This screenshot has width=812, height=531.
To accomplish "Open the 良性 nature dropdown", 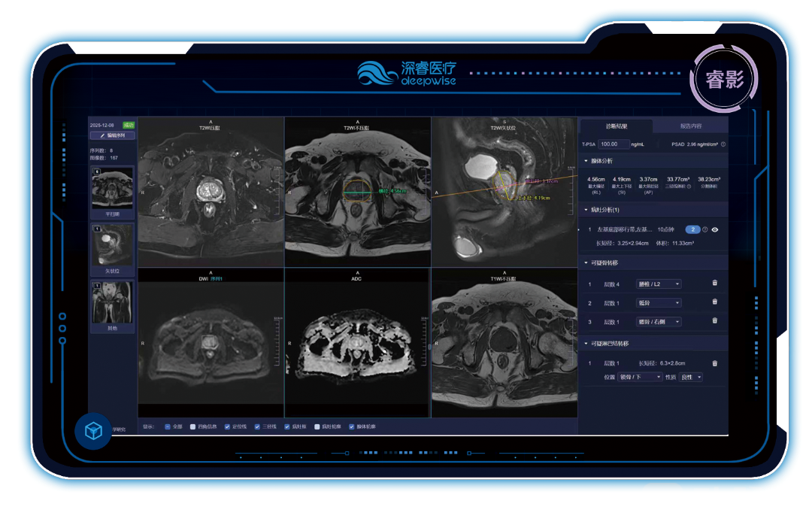I will pos(691,377).
